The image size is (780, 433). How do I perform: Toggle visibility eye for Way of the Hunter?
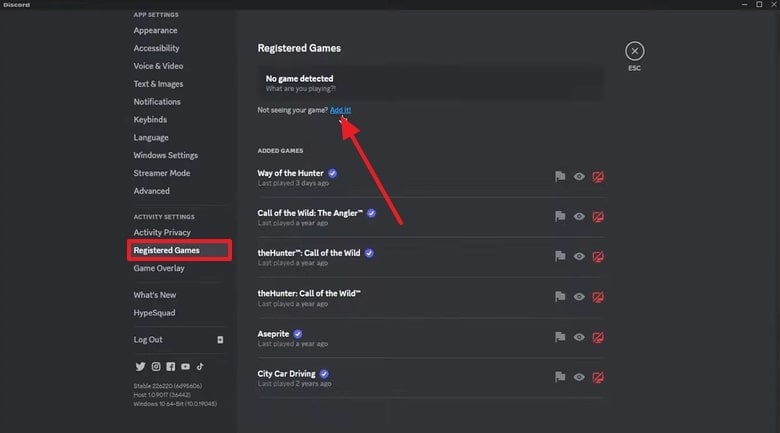579,177
